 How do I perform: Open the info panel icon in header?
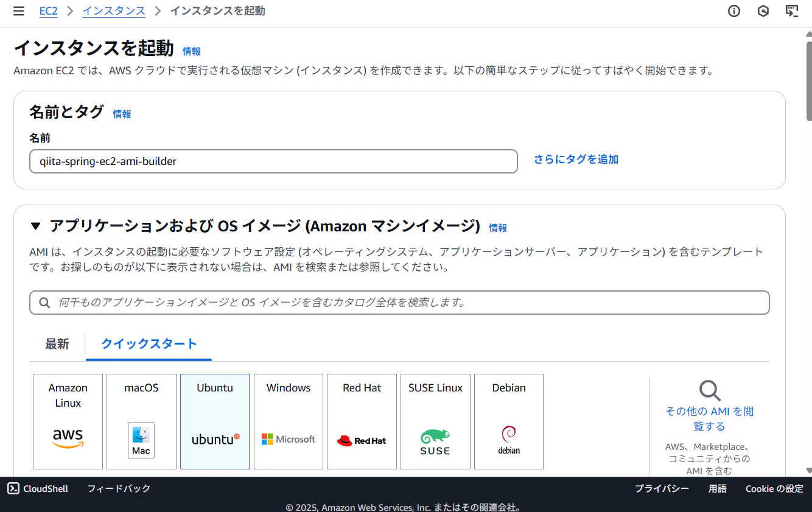[734, 11]
